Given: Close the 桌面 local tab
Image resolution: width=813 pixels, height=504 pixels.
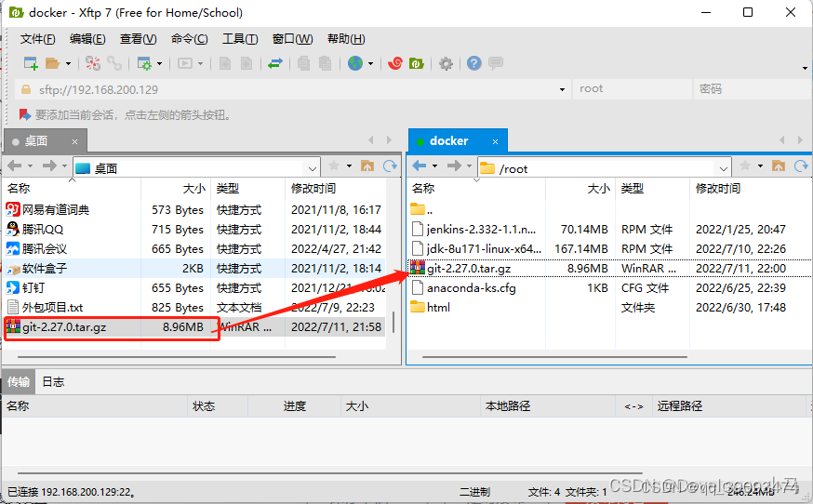Looking at the screenshot, I should (74, 141).
